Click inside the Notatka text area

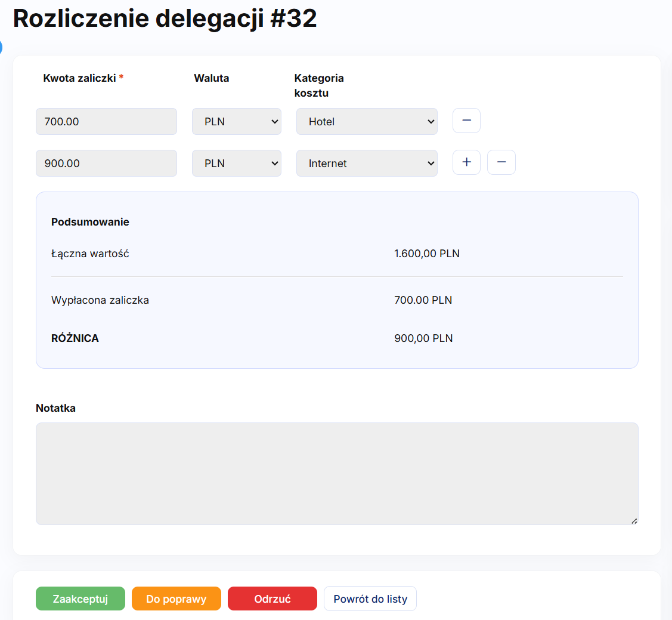(337, 474)
